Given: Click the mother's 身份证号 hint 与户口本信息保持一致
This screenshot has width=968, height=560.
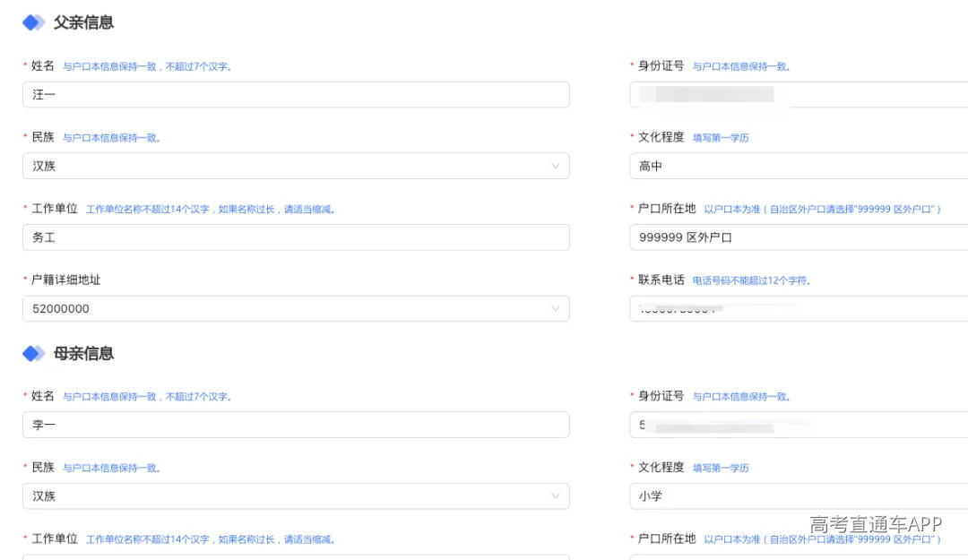Looking at the screenshot, I should point(741,397).
